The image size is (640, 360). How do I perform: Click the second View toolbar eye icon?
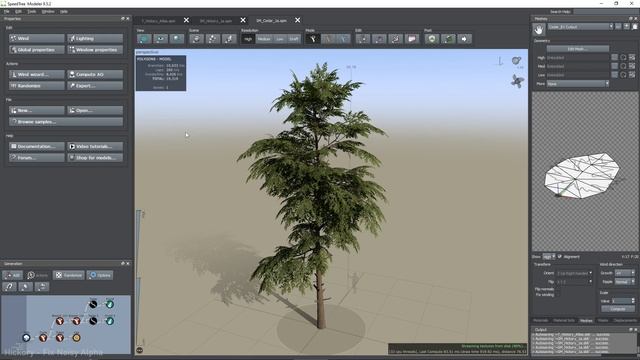tap(160, 39)
